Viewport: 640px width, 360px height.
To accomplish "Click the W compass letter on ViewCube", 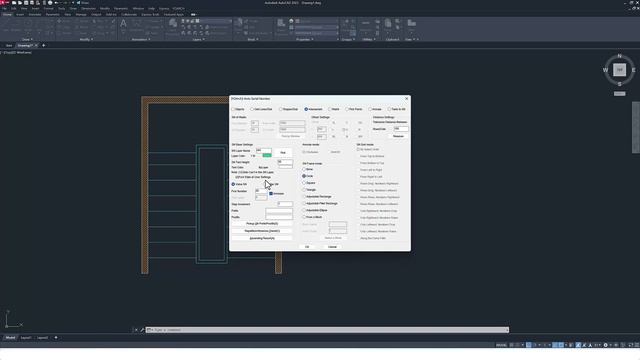I will 605,70.
